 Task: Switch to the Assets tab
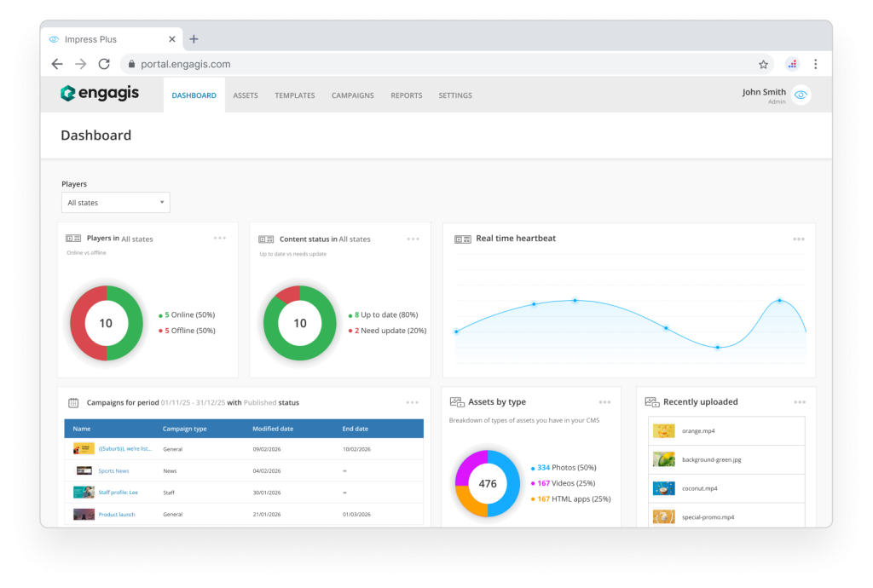[x=246, y=95]
